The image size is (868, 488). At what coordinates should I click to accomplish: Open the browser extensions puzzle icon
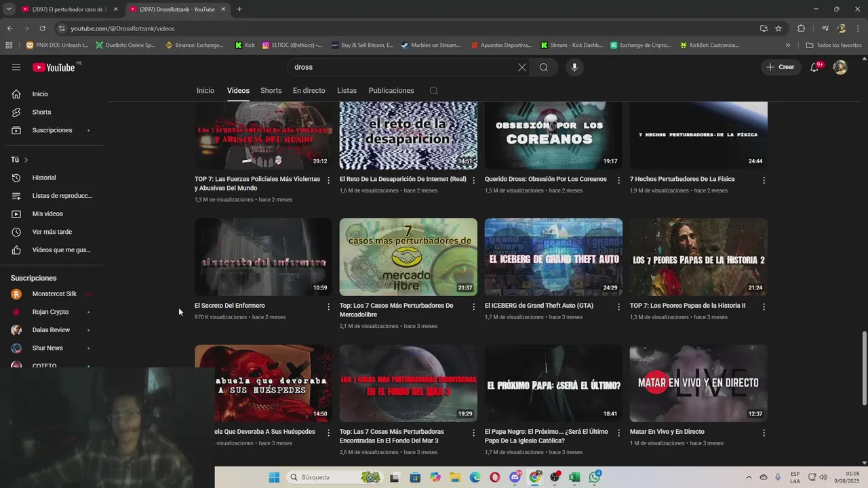coord(801,28)
